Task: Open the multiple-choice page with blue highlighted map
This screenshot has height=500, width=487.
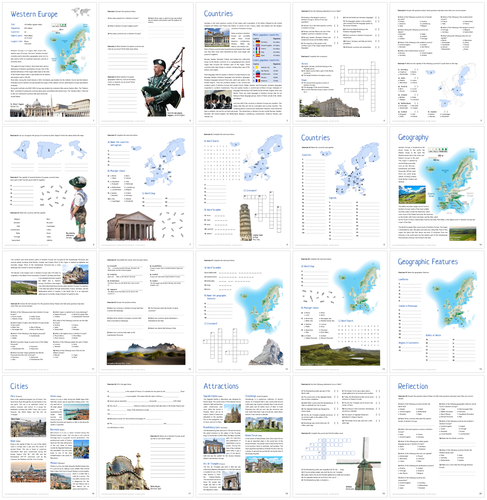Action: click(x=437, y=63)
